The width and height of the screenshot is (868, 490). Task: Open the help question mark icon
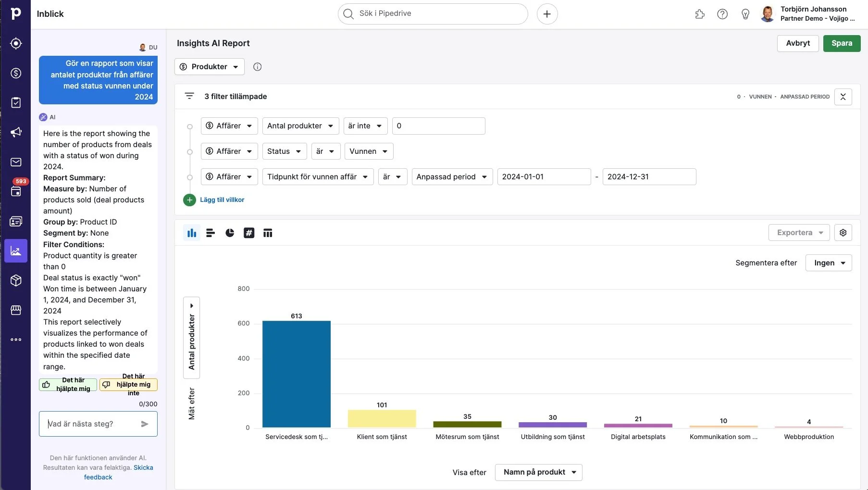(722, 14)
